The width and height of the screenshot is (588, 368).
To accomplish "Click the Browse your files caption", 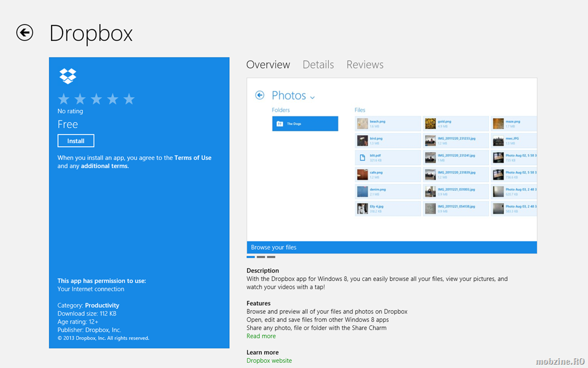I will [x=274, y=247].
